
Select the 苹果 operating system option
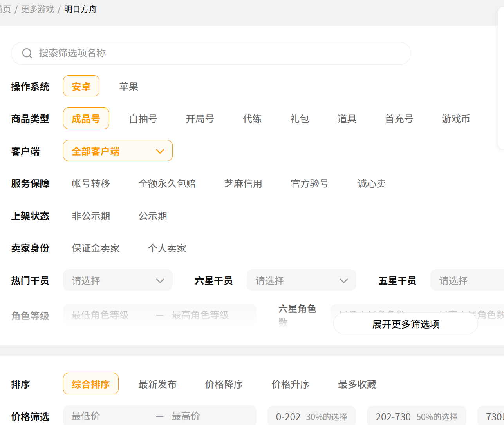point(128,87)
